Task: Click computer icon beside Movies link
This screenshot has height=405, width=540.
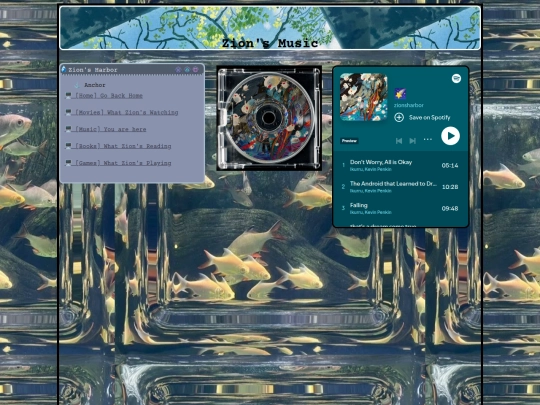Action: pyautogui.click(x=69, y=112)
